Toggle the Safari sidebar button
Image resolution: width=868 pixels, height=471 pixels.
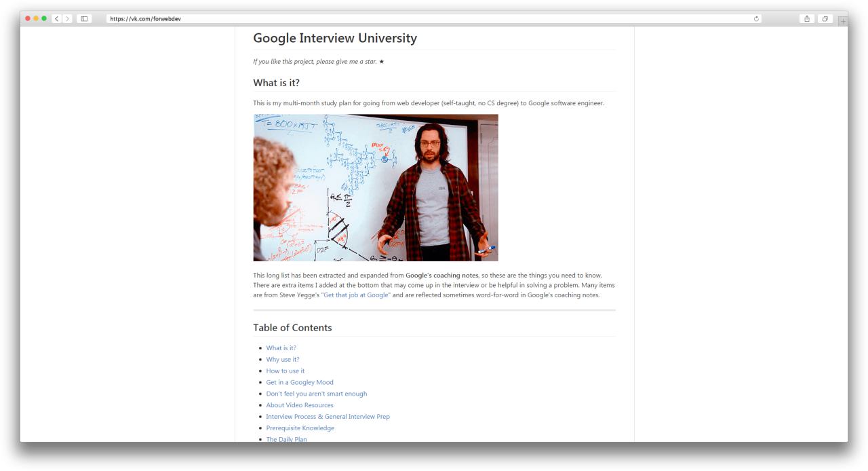click(x=84, y=18)
